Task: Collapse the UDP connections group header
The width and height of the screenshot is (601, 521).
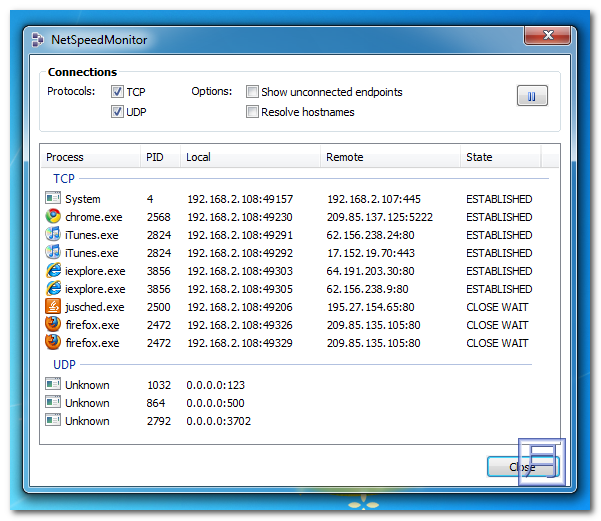Action: click(64, 364)
